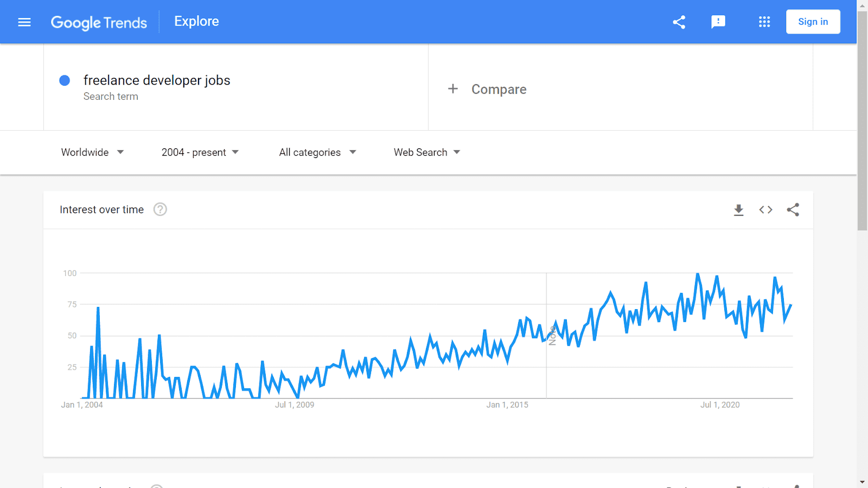This screenshot has height=488, width=868.
Task: Open the Google apps grid
Action: click(x=764, y=22)
